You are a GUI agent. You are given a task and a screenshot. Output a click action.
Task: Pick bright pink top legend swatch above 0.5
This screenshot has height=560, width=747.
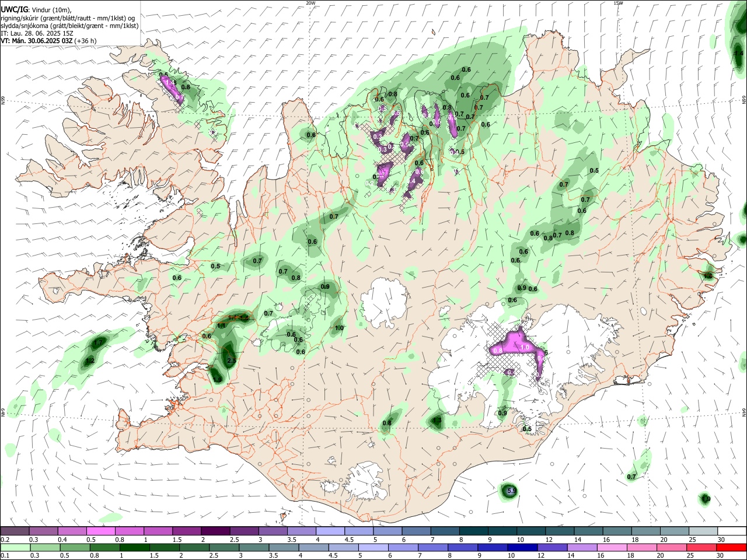[x=101, y=531]
